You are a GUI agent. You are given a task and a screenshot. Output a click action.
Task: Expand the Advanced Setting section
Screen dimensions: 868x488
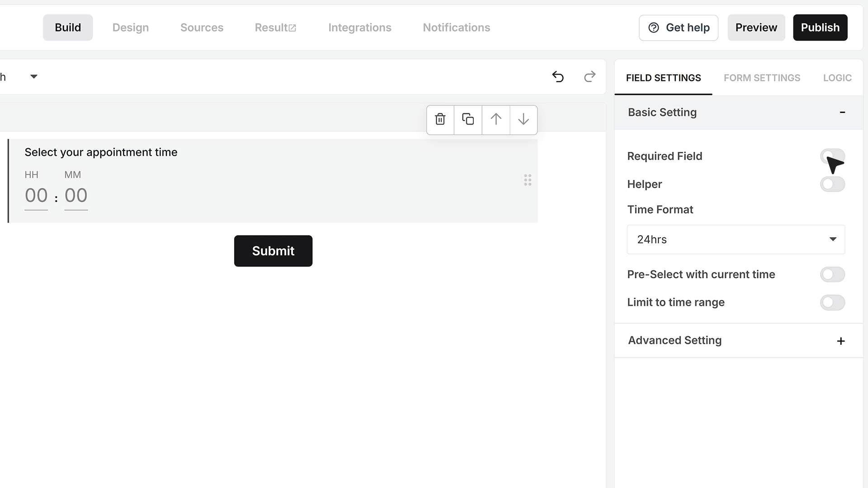click(738, 341)
